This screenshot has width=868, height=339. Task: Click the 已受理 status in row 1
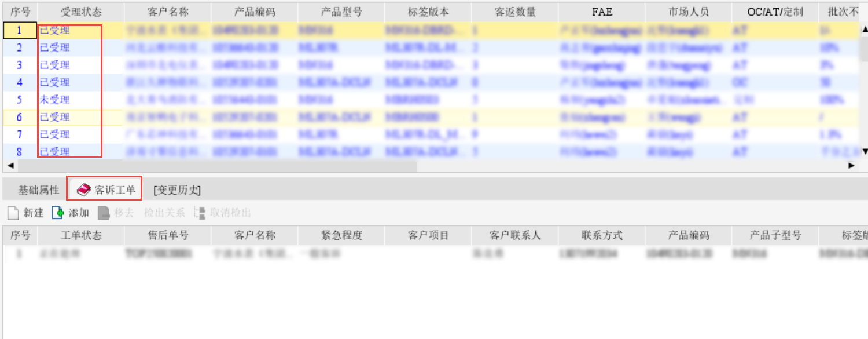pyautogui.click(x=54, y=30)
